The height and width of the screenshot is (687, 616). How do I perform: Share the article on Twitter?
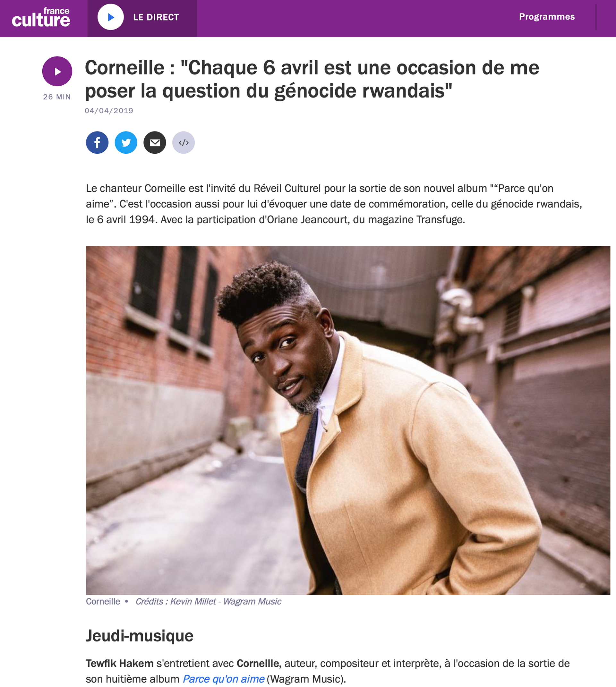point(126,142)
